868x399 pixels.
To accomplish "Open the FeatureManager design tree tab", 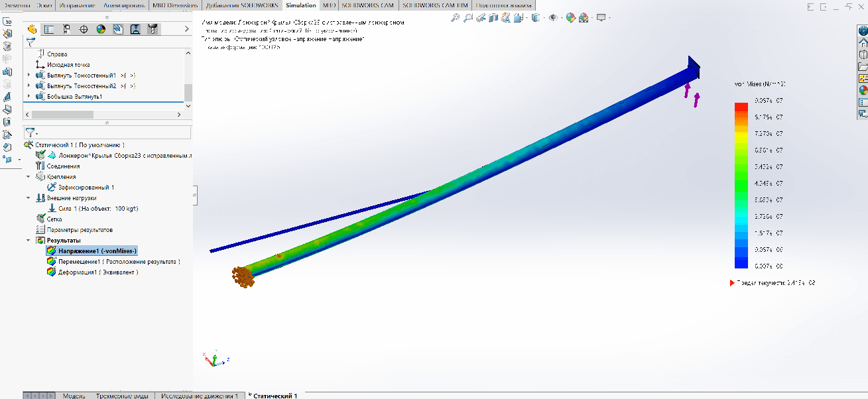I will click(x=32, y=29).
